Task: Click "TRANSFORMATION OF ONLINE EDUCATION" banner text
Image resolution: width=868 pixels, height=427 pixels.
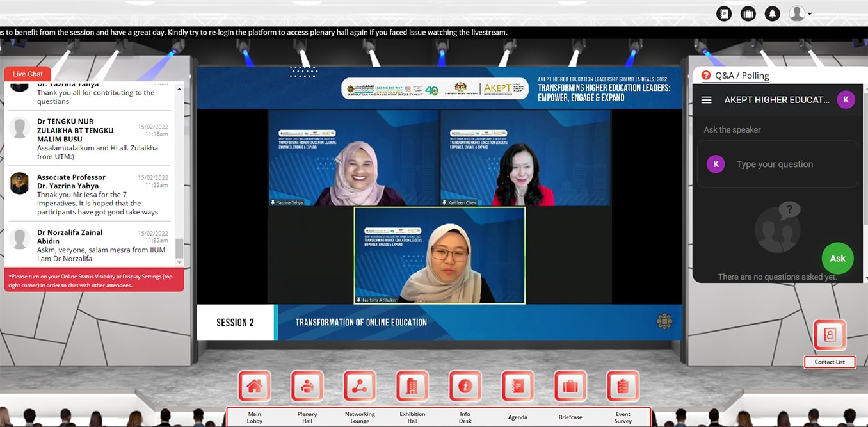Action: click(x=361, y=322)
